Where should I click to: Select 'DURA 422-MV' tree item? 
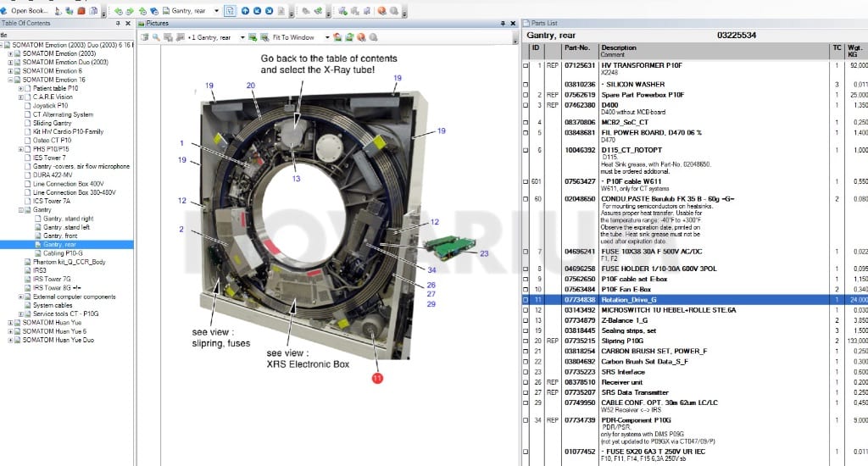52,175
